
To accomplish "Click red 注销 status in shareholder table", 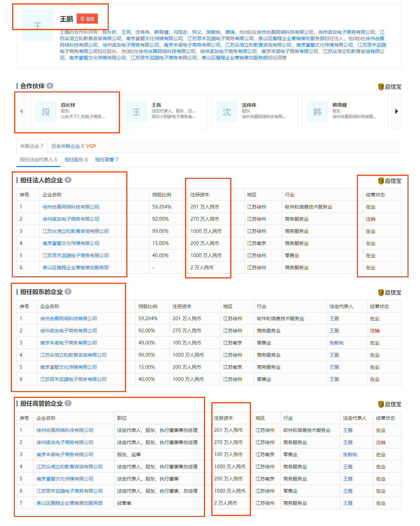I will pos(375,331).
